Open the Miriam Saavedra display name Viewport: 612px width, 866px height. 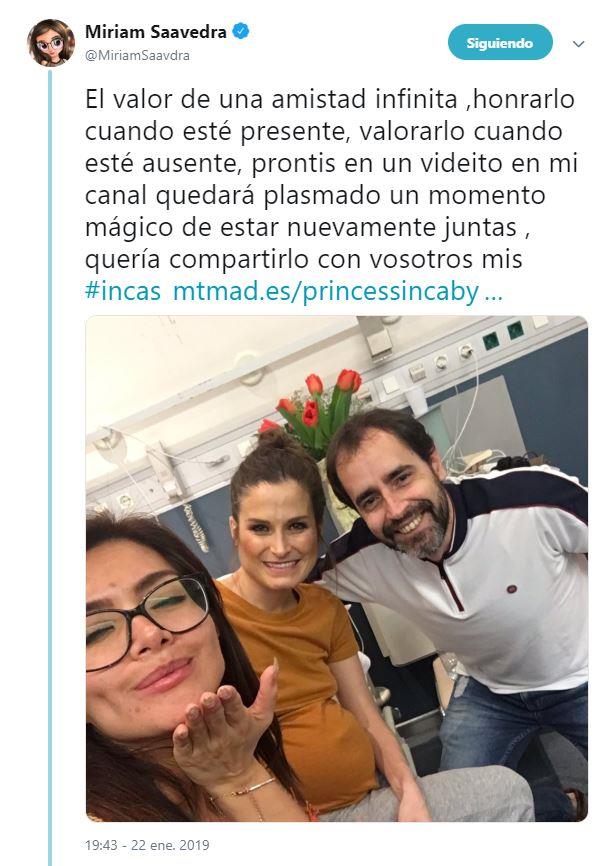coord(156,32)
